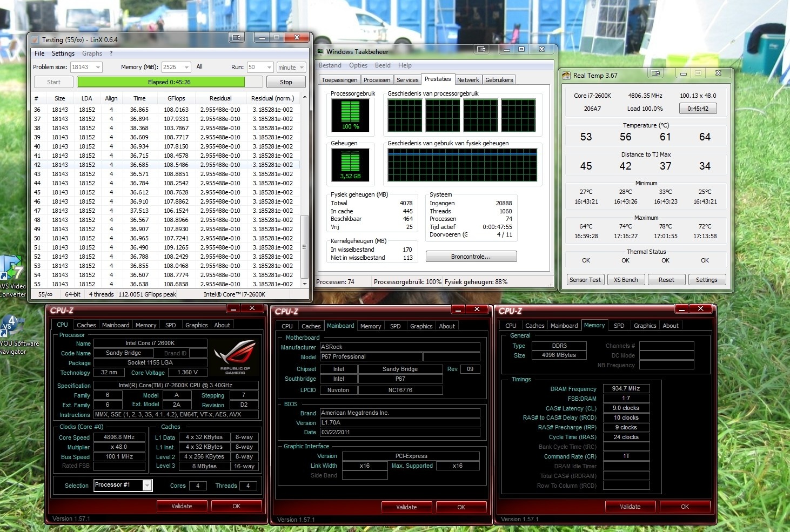Click '112.0051 GFlops peak' in LinX status bar
Viewport: 790px width, 532px height.
[148, 294]
